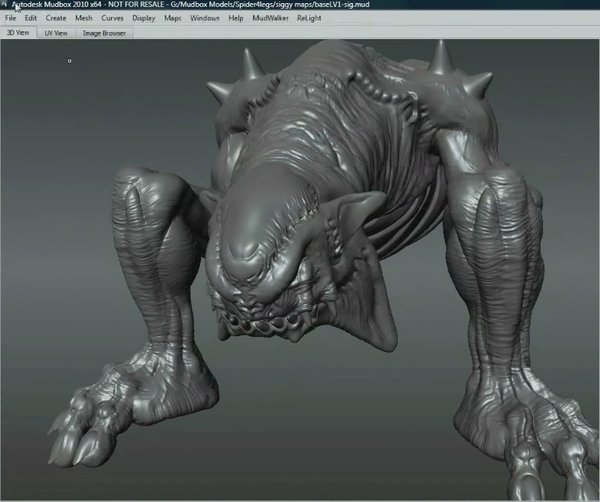Open the Edit menu
The image size is (600, 502).
[x=31, y=18]
